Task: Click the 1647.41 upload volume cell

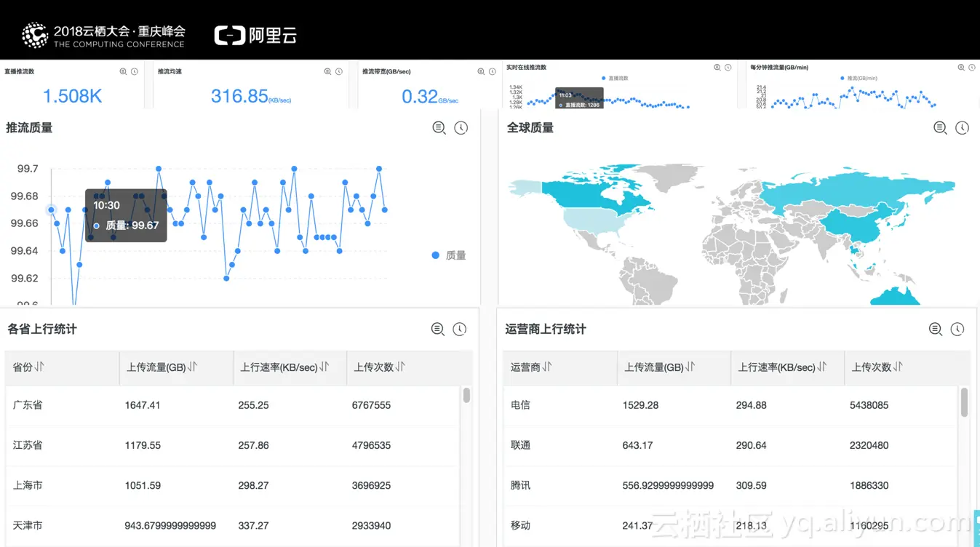Action: point(143,405)
